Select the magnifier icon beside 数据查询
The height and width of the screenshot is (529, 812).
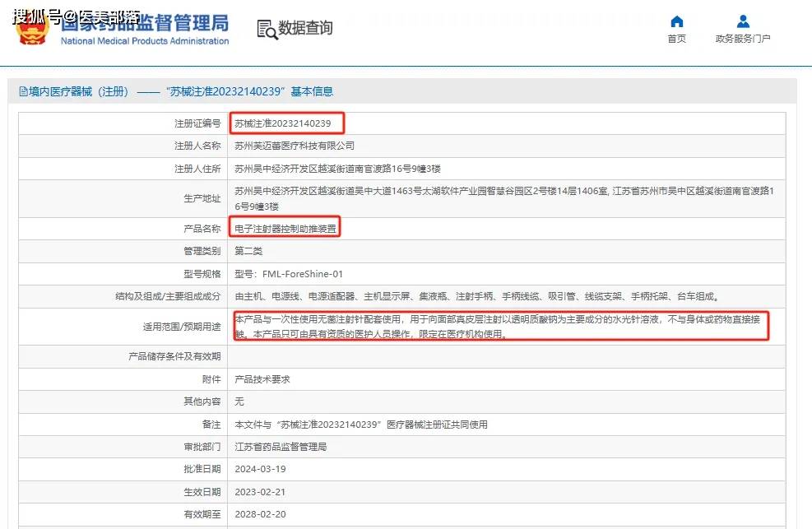265,29
